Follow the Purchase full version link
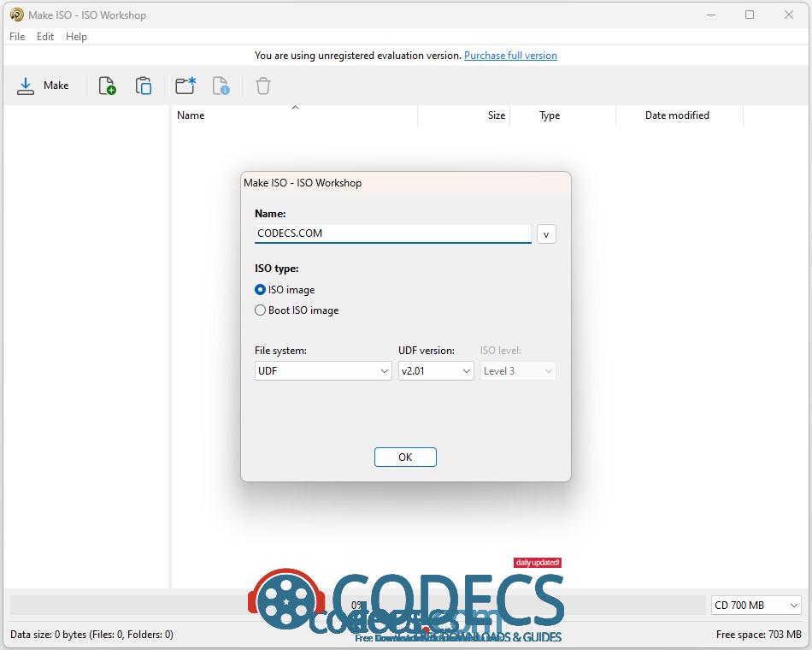 click(510, 56)
